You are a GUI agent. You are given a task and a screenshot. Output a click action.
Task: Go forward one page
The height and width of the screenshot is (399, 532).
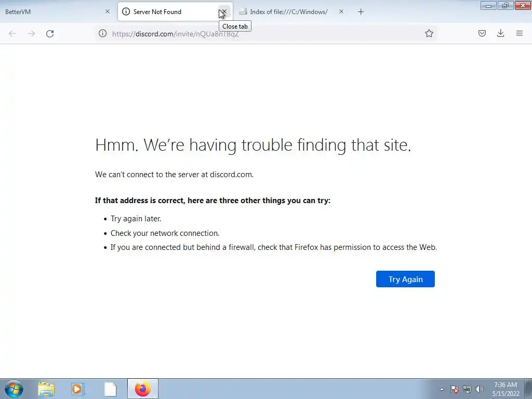click(31, 33)
